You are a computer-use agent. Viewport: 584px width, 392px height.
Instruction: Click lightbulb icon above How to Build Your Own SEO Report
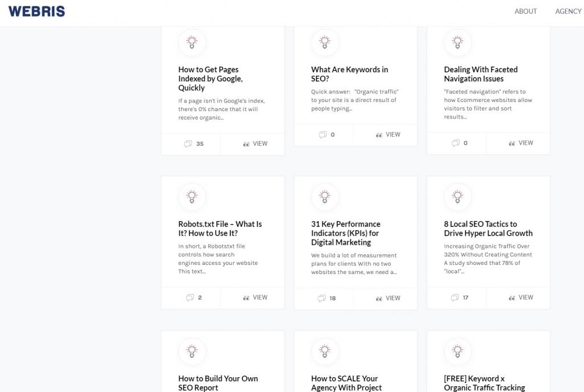[x=192, y=351]
